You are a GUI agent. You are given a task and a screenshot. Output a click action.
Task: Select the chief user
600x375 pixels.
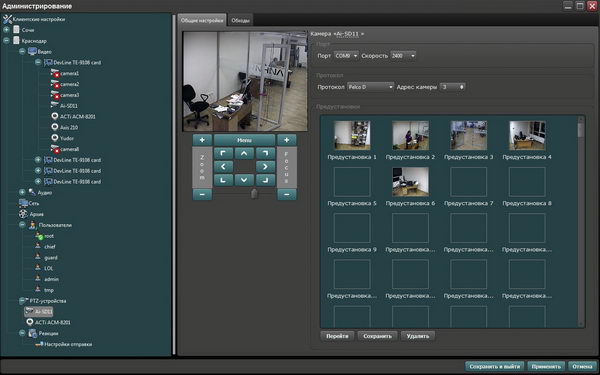click(x=50, y=247)
